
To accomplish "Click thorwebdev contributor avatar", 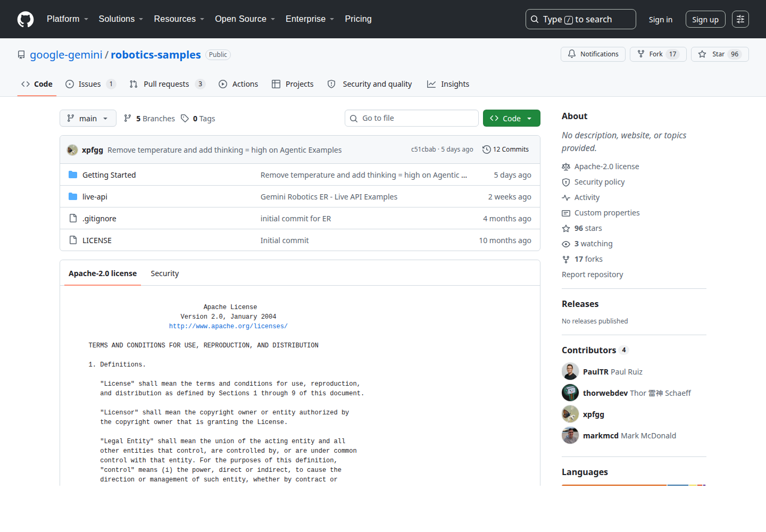I will 570,393.
